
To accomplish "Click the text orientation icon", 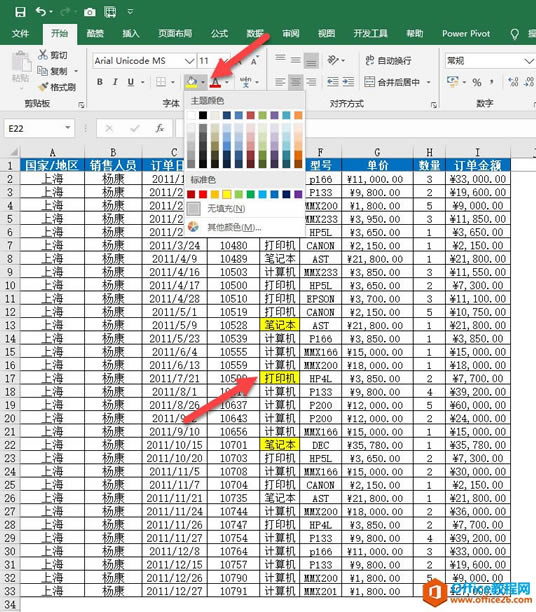I will pos(333,60).
